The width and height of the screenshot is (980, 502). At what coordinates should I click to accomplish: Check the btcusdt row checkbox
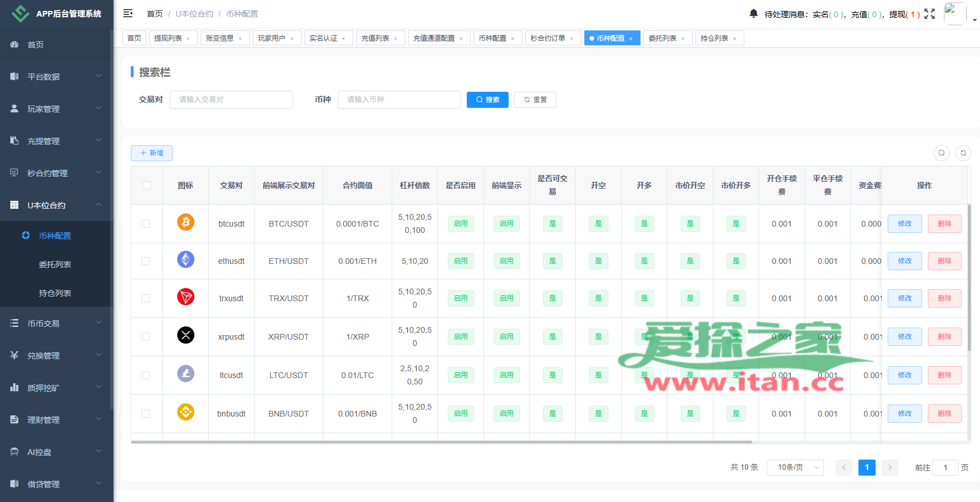[x=146, y=224]
